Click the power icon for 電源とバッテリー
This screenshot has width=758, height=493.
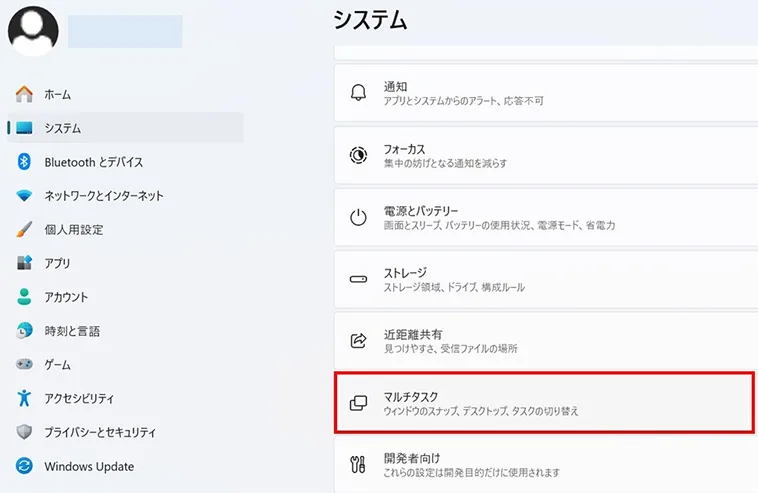[358, 217]
